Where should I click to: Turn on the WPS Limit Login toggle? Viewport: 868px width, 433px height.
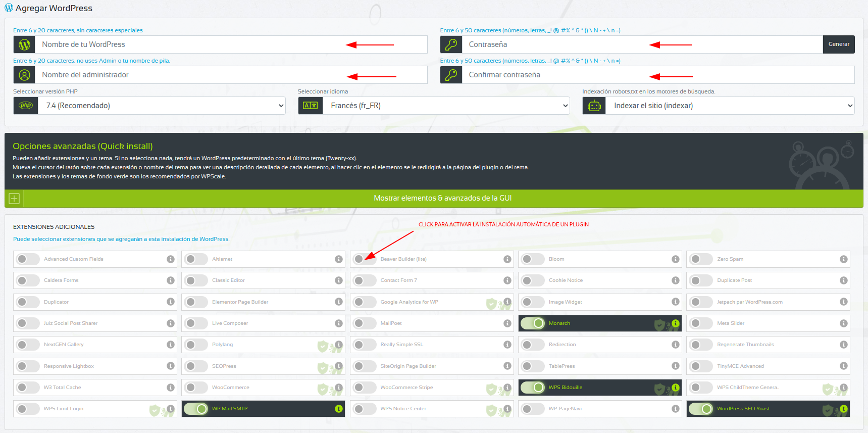[x=27, y=409]
